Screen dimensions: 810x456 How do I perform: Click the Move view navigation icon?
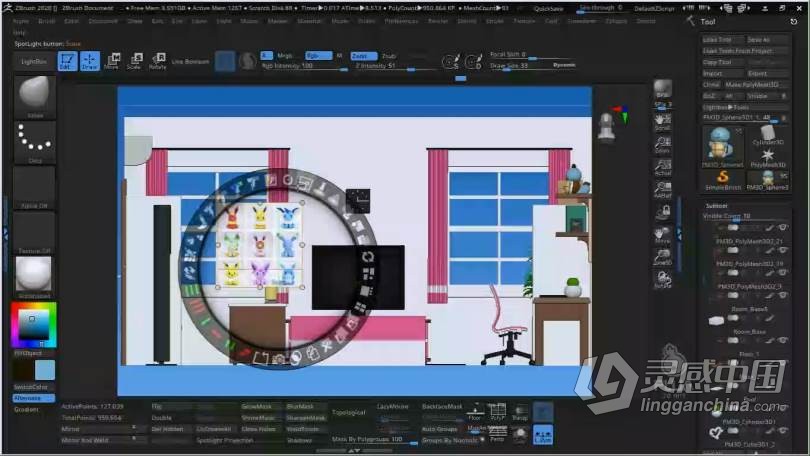tap(663, 235)
